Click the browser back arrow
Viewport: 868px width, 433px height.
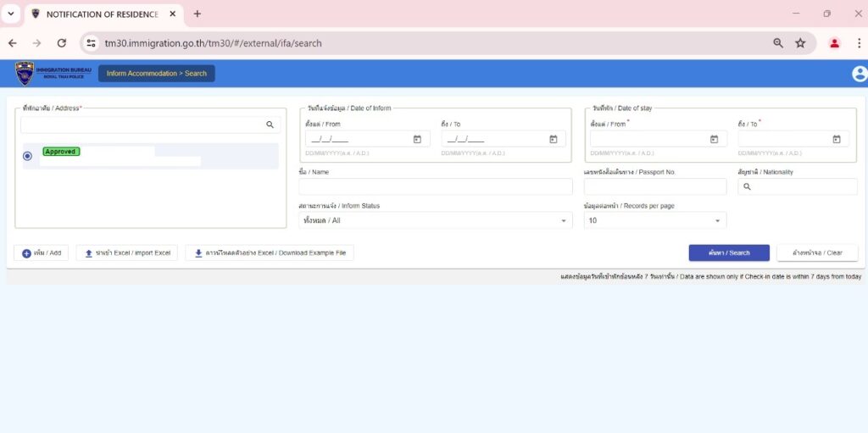(12, 43)
